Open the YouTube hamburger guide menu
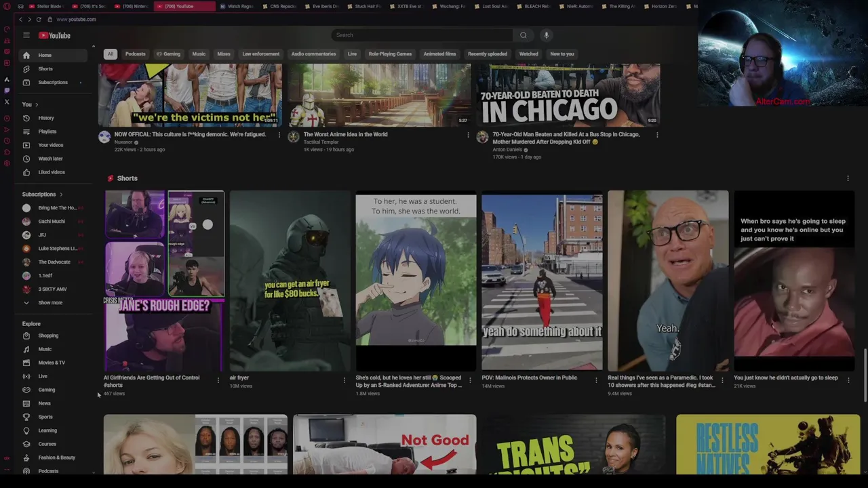This screenshot has height=488, width=868. (26, 35)
